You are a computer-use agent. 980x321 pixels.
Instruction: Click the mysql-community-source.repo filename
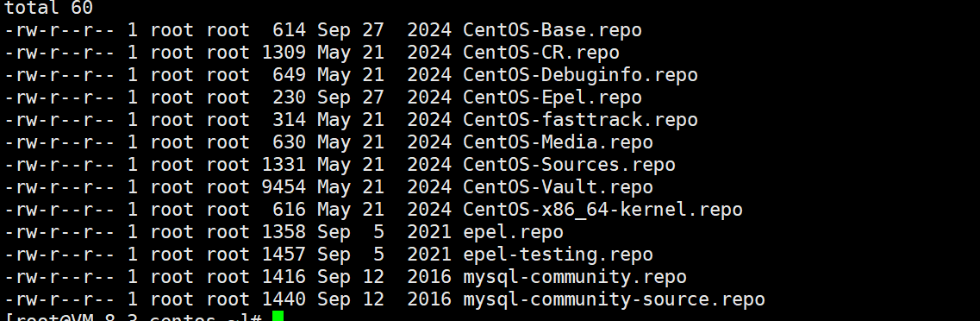click(x=615, y=299)
